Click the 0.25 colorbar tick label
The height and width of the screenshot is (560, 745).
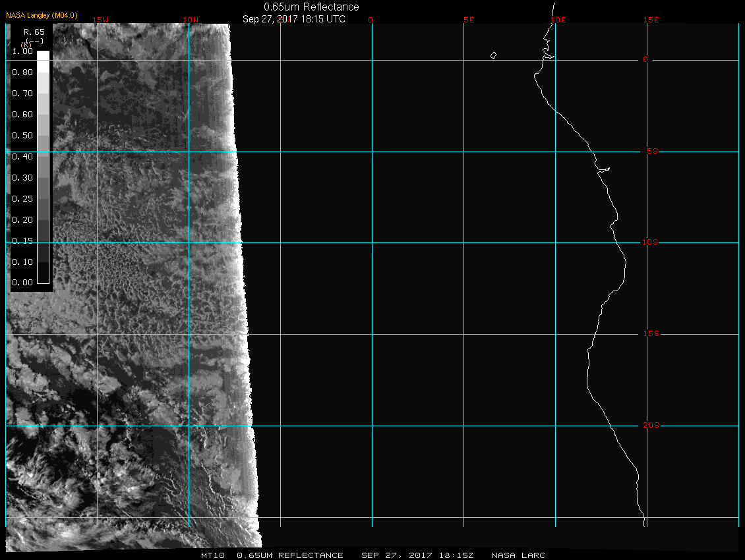22,199
